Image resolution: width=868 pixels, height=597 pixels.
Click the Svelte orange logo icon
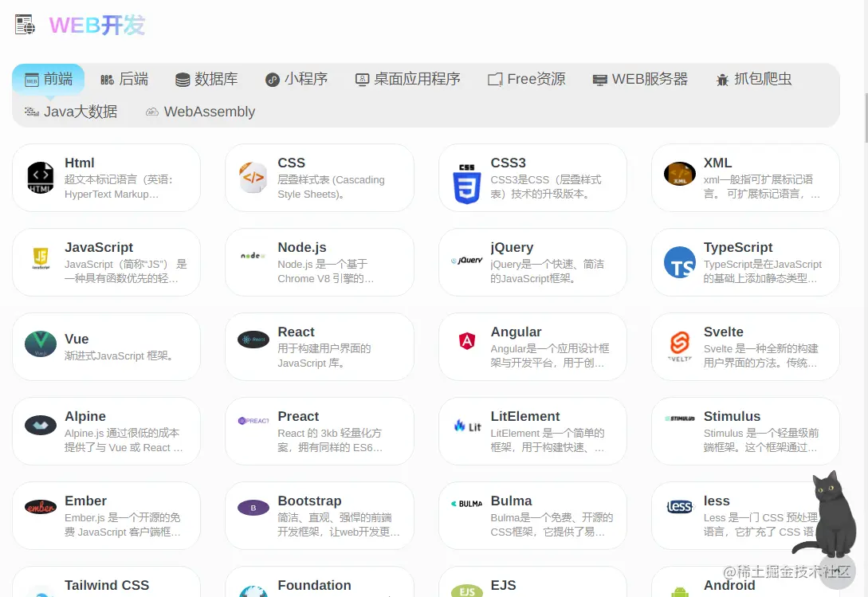680,347
